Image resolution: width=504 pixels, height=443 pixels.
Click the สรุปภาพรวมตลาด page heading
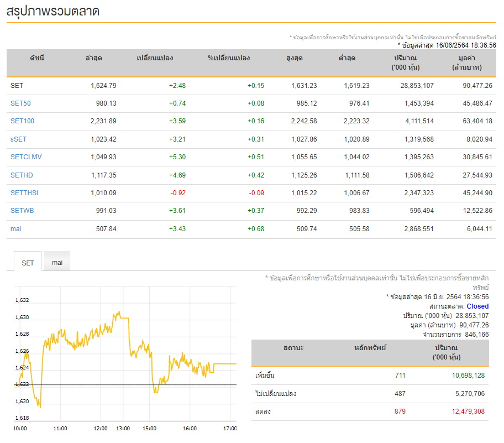(53, 12)
